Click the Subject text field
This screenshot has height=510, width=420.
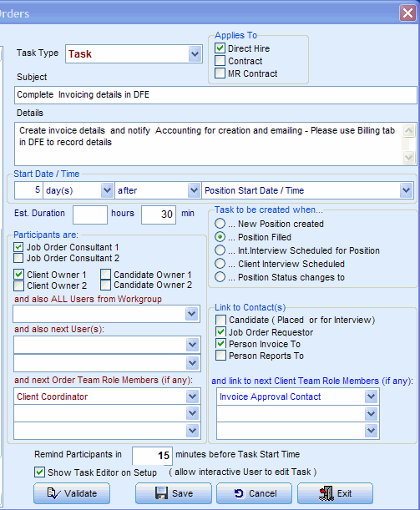pos(215,95)
